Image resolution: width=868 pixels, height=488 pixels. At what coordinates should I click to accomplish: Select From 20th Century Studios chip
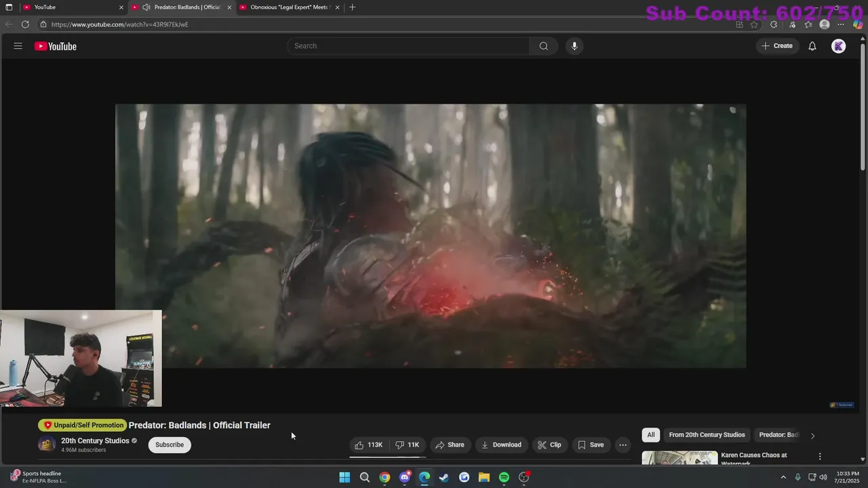point(707,435)
